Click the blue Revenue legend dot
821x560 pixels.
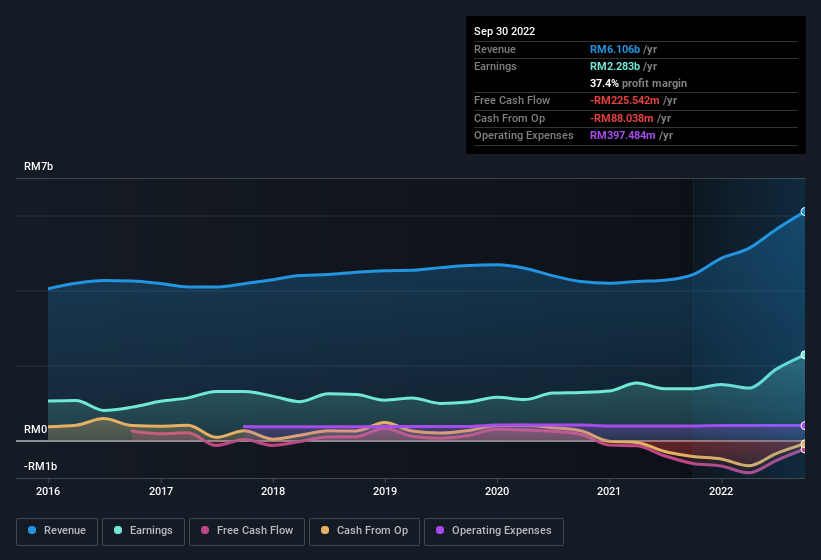(x=33, y=531)
